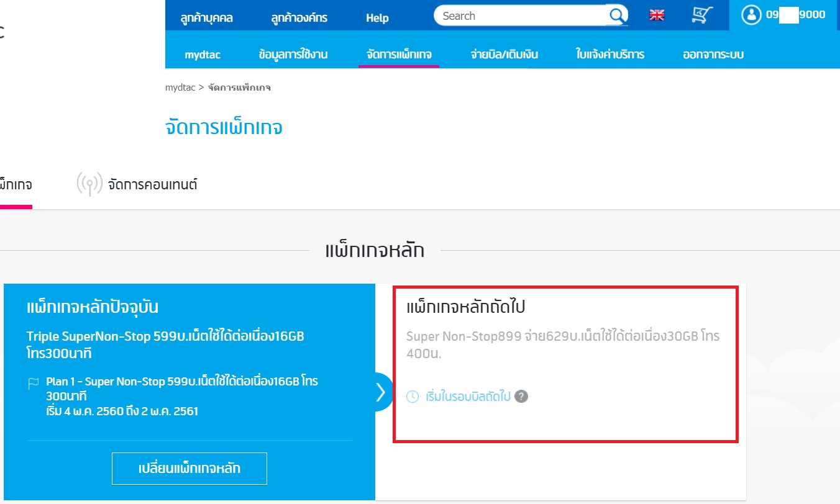Log out via ออกจากระบบ
840x504 pixels.
tap(713, 55)
